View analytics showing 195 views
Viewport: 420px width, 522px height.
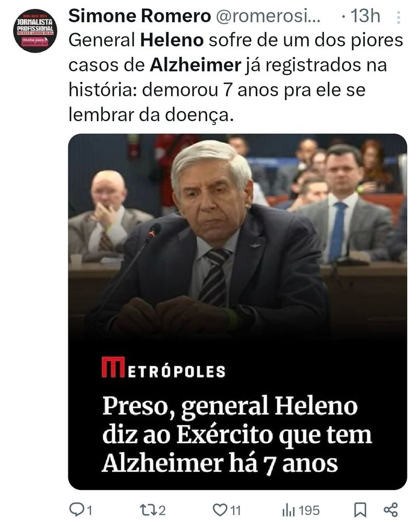301,509
